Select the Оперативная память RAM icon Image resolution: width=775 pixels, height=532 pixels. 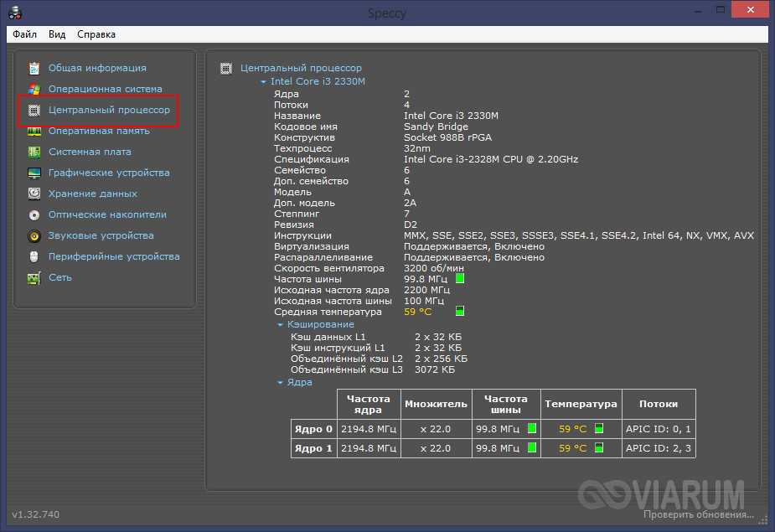34,131
